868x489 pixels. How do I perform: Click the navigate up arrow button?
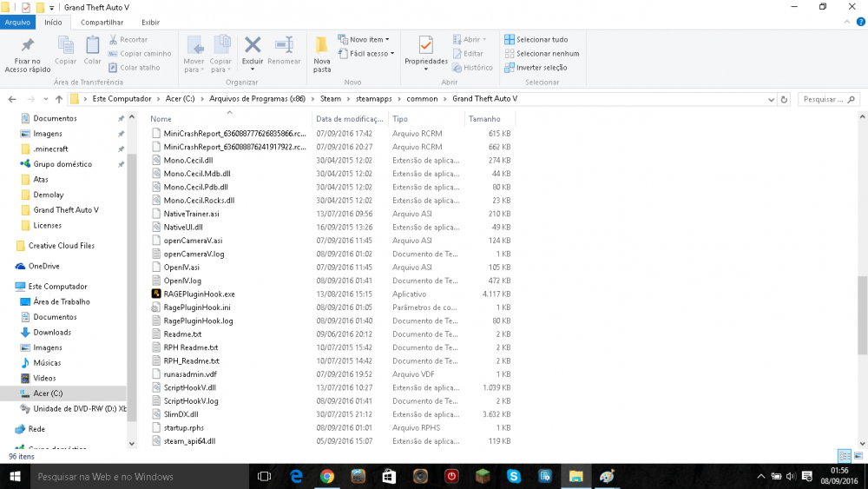point(59,99)
